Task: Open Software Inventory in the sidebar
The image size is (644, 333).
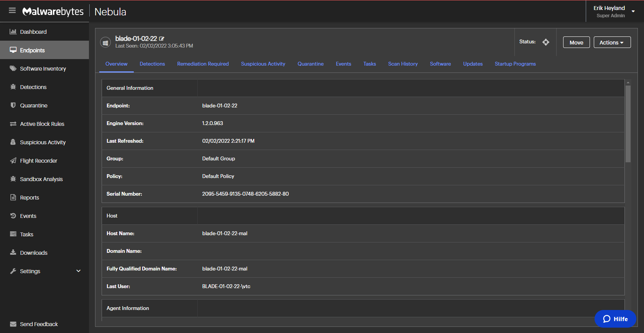Action: (43, 69)
